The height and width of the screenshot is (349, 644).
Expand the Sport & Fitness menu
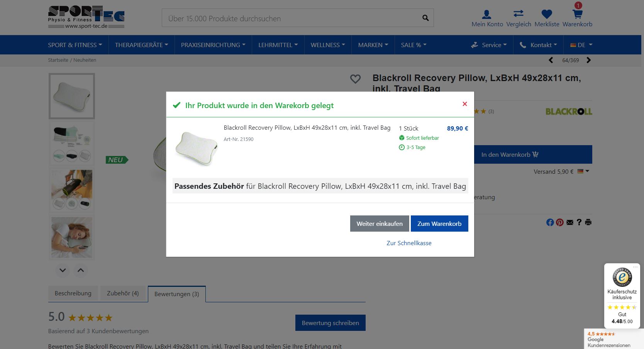click(75, 45)
